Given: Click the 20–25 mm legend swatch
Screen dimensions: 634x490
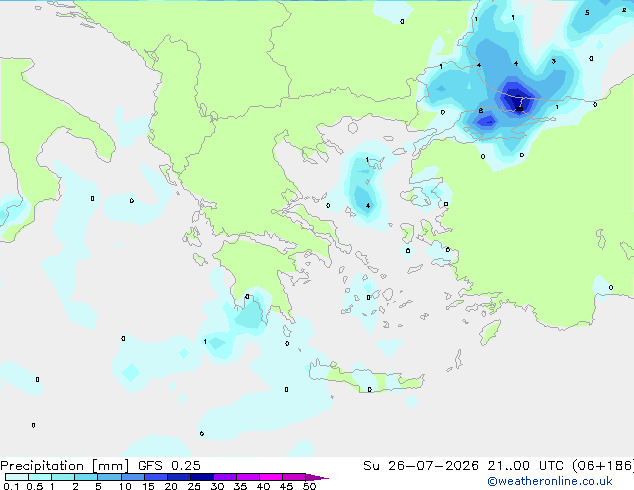Looking at the screenshot, I should click(x=179, y=477).
